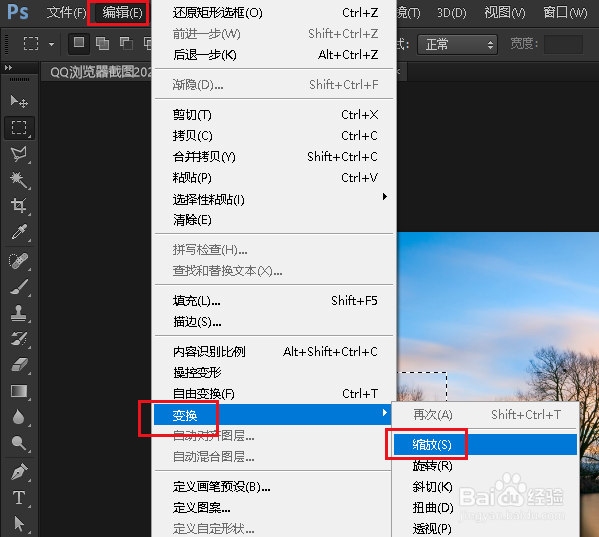Open the 窗口(W) menu

565,13
